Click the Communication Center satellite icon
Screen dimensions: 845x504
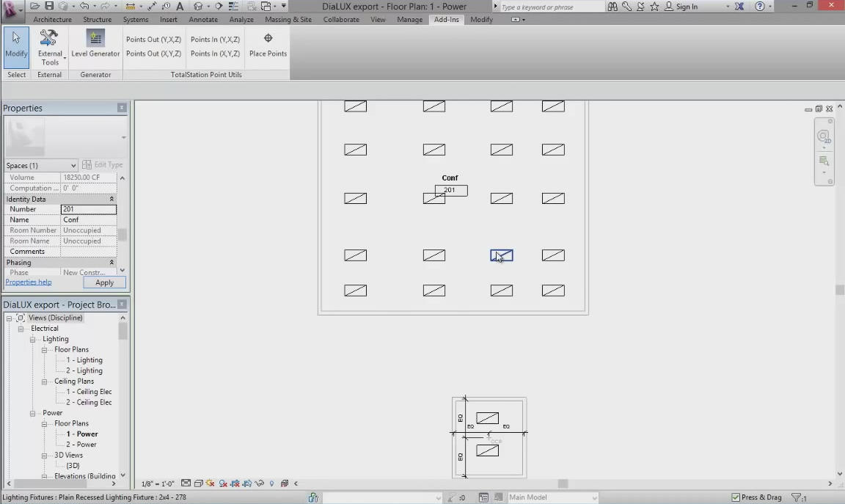pyautogui.click(x=641, y=7)
